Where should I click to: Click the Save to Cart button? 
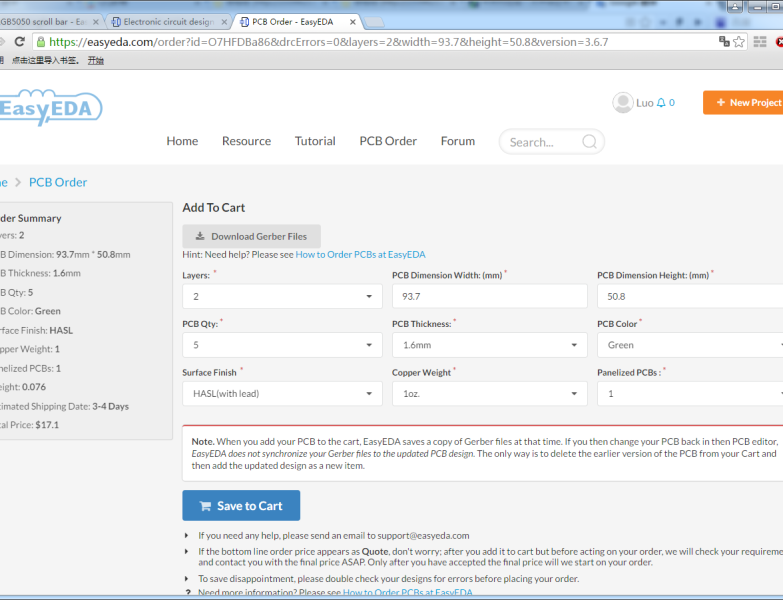click(241, 506)
